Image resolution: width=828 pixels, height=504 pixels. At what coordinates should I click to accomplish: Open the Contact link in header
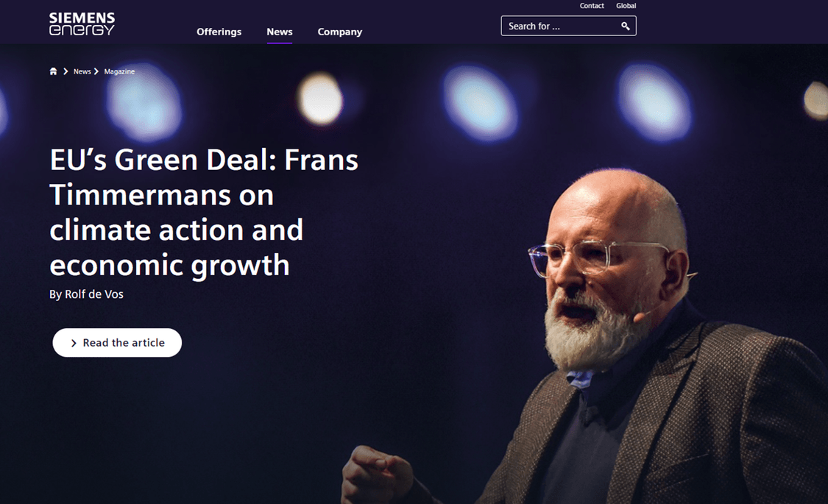point(592,6)
